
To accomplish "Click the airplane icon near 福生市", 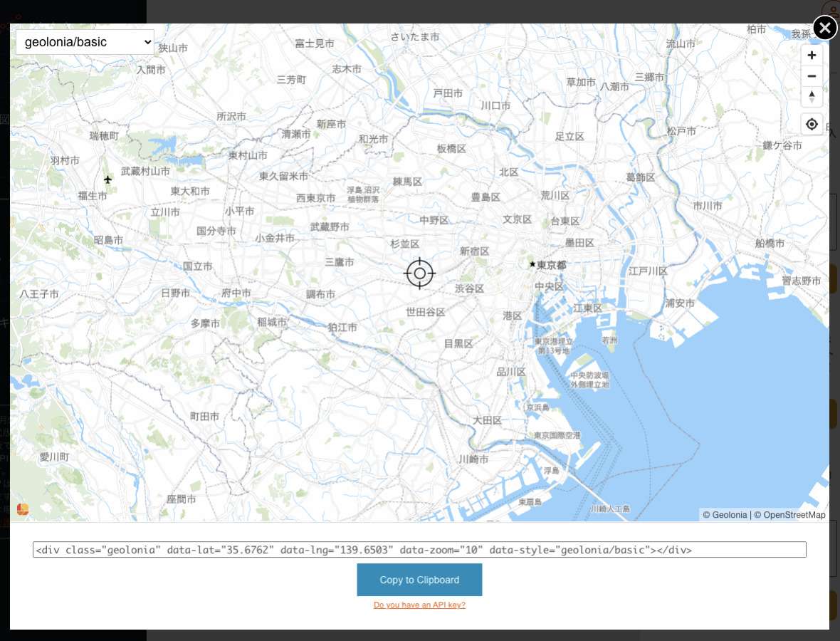I will [107, 179].
